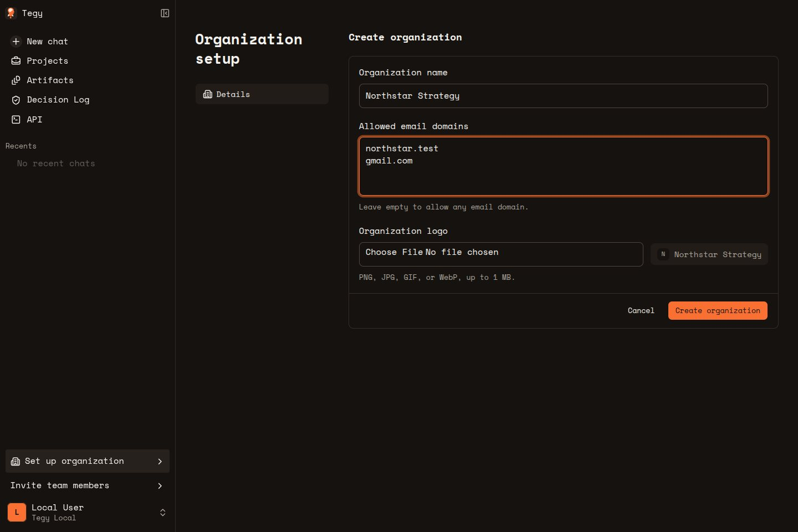Collapse the sidebar with the panel icon

165,13
